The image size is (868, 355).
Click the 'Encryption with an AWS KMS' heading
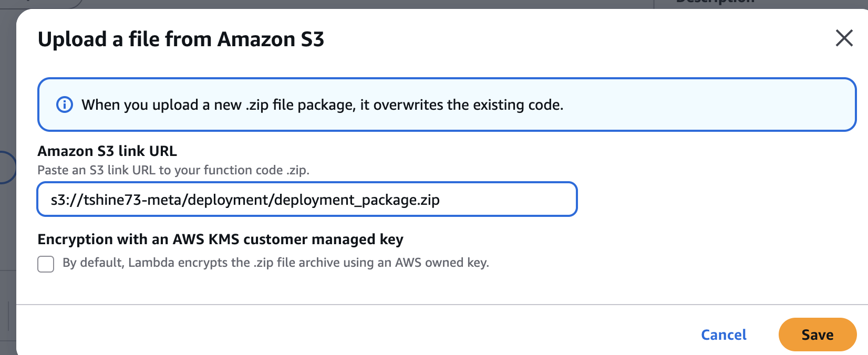[220, 239]
